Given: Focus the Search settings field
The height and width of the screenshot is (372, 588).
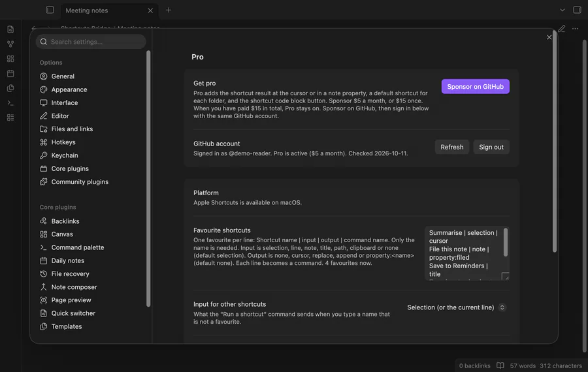Looking at the screenshot, I should tap(91, 42).
